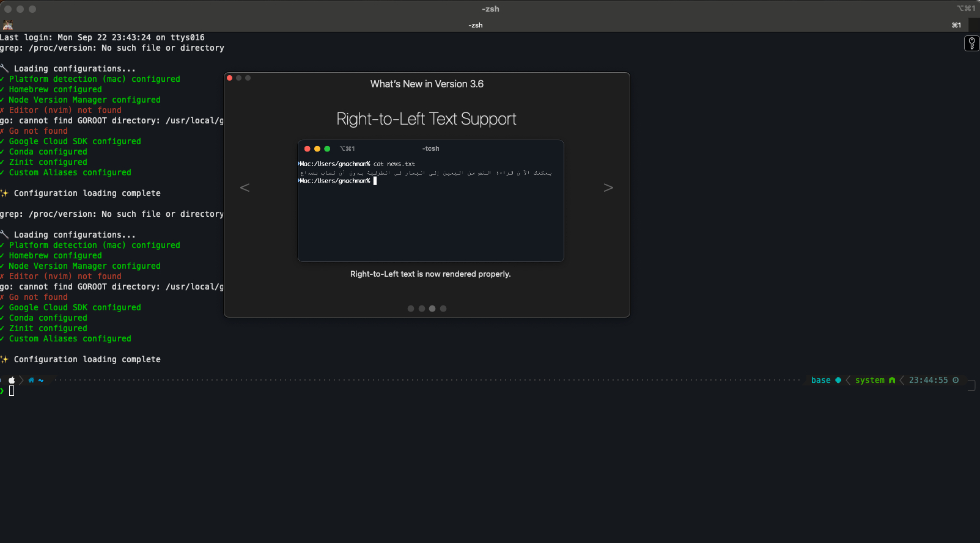Viewport: 980px width, 543px height.
Task: Click the terminal cursor at the prompt
Action: (12, 391)
